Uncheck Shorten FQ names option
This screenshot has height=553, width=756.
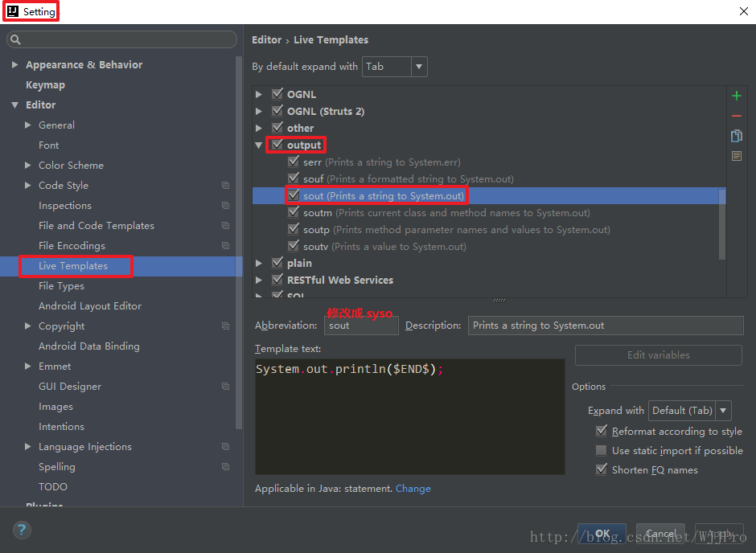click(602, 470)
